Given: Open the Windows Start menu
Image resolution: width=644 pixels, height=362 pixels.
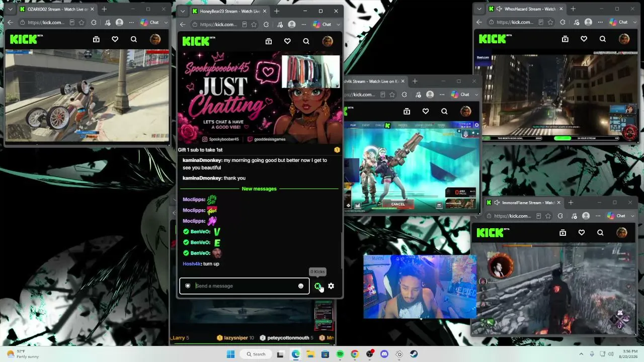Looking at the screenshot, I should [x=230, y=354].
